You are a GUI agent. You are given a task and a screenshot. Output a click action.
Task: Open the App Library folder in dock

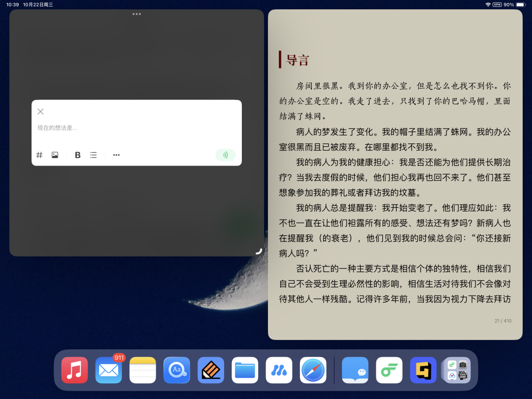point(457,370)
